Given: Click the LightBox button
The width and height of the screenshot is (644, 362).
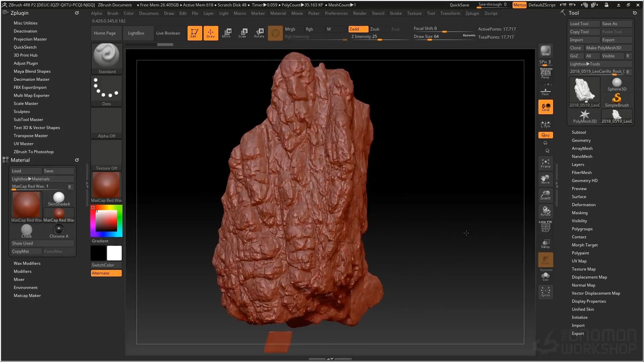Looking at the screenshot, I should [136, 33].
